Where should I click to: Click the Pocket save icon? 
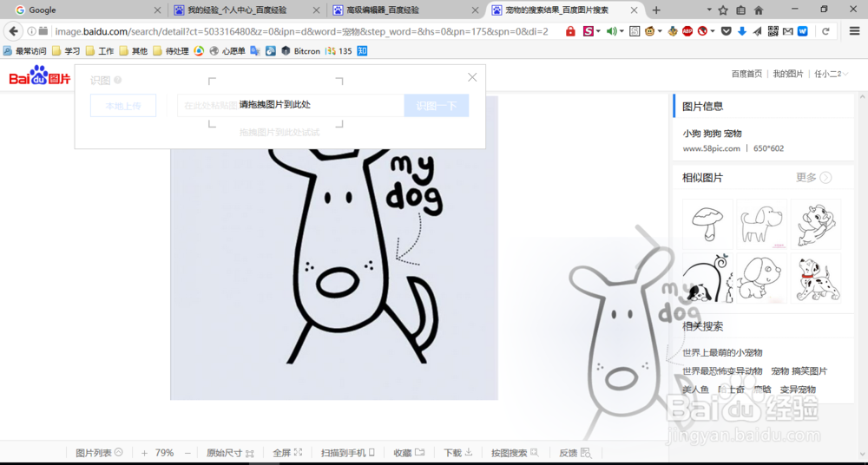pos(727,31)
